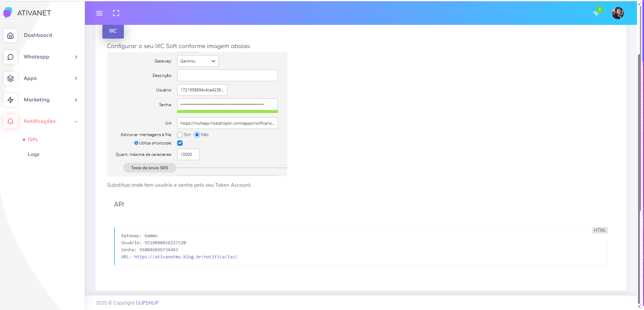Click the API section heading
The image size is (644, 310).
click(x=119, y=204)
